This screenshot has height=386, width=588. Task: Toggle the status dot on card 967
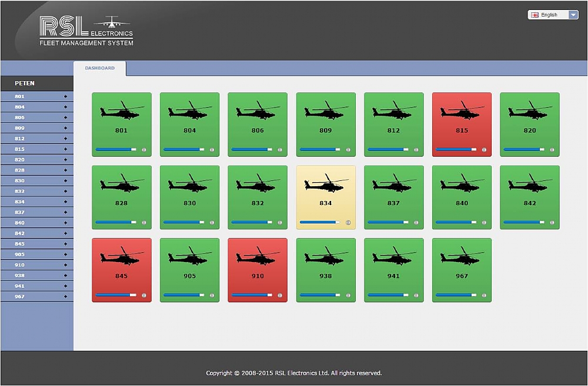point(484,296)
